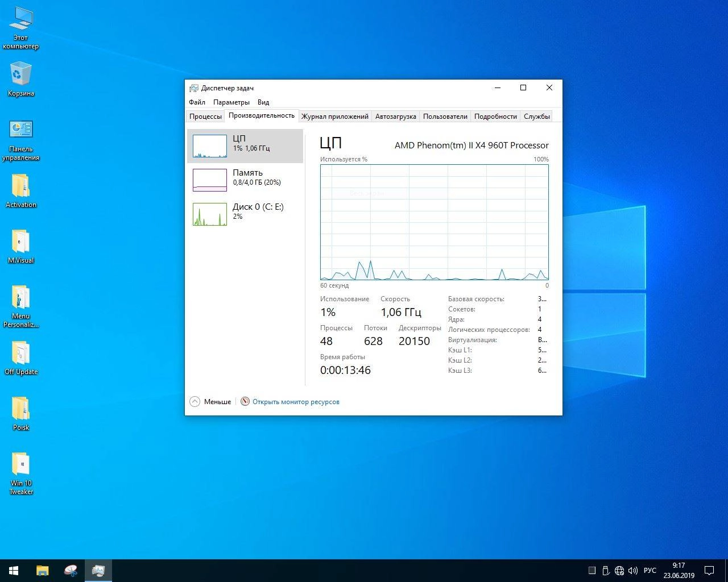Click the 60 секунд axis label
The image size is (728, 582).
[334, 285]
